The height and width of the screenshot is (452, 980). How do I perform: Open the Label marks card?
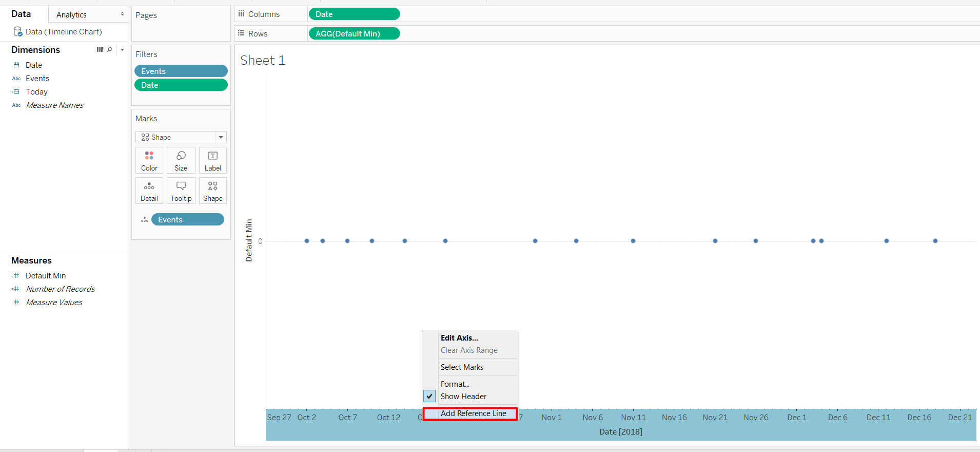tap(213, 160)
